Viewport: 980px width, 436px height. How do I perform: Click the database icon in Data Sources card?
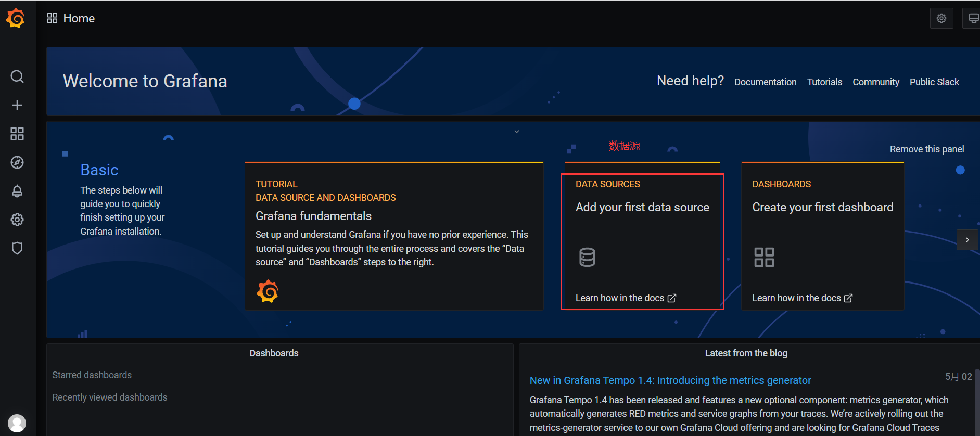[587, 257]
